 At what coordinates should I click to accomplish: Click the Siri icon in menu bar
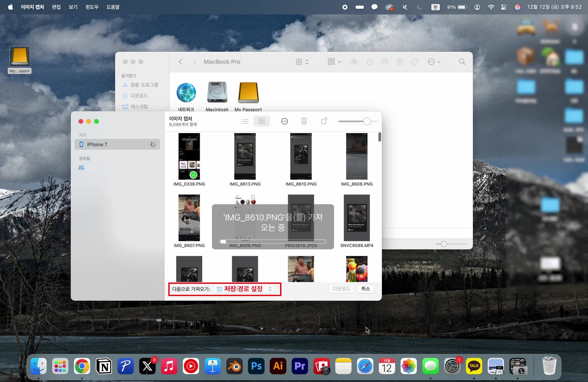pyautogui.click(x=518, y=7)
